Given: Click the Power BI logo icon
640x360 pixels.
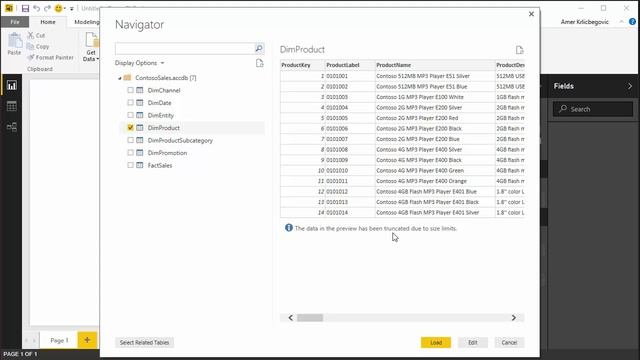Looking at the screenshot, I should pyautogui.click(x=9, y=8).
